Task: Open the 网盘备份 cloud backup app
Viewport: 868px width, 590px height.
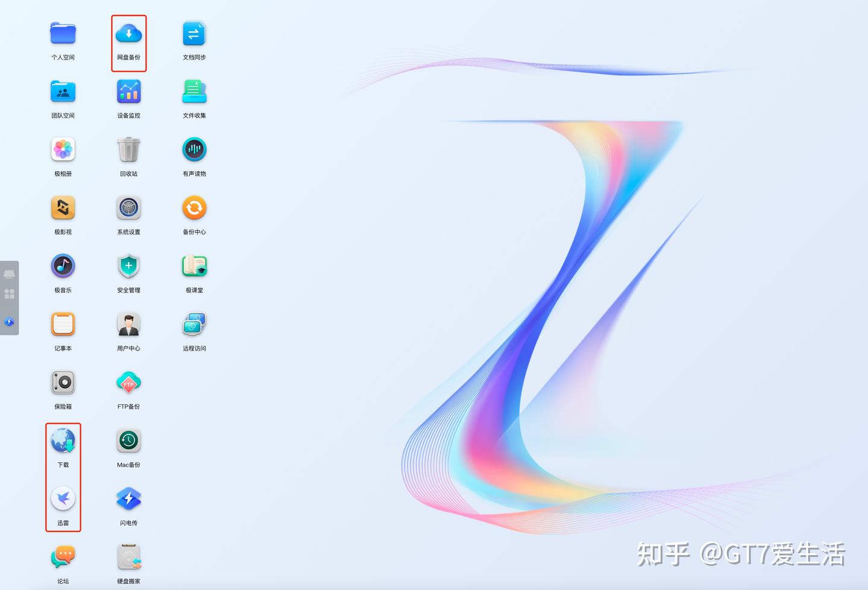Action: pyautogui.click(x=128, y=34)
